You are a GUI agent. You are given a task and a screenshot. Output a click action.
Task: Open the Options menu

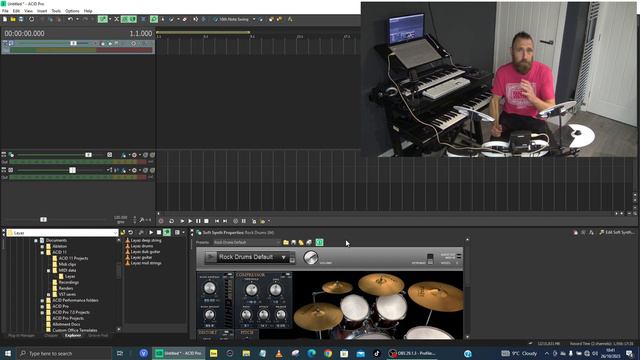[x=72, y=11]
